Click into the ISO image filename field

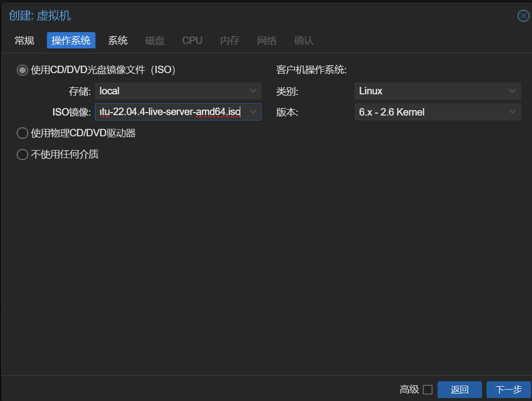170,112
